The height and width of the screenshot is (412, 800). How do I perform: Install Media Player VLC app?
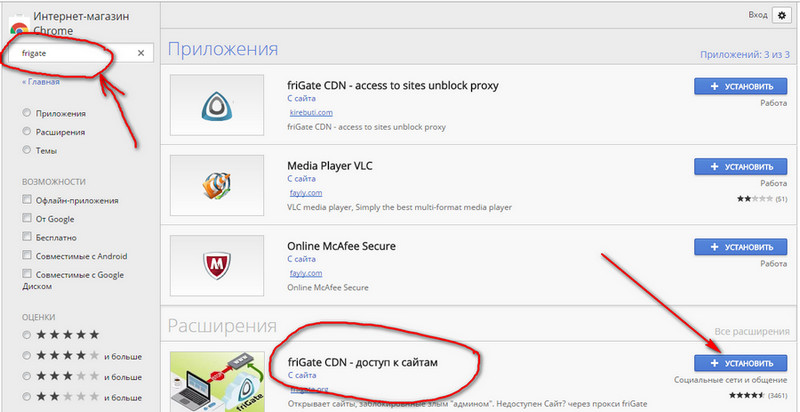pyautogui.click(x=740, y=167)
